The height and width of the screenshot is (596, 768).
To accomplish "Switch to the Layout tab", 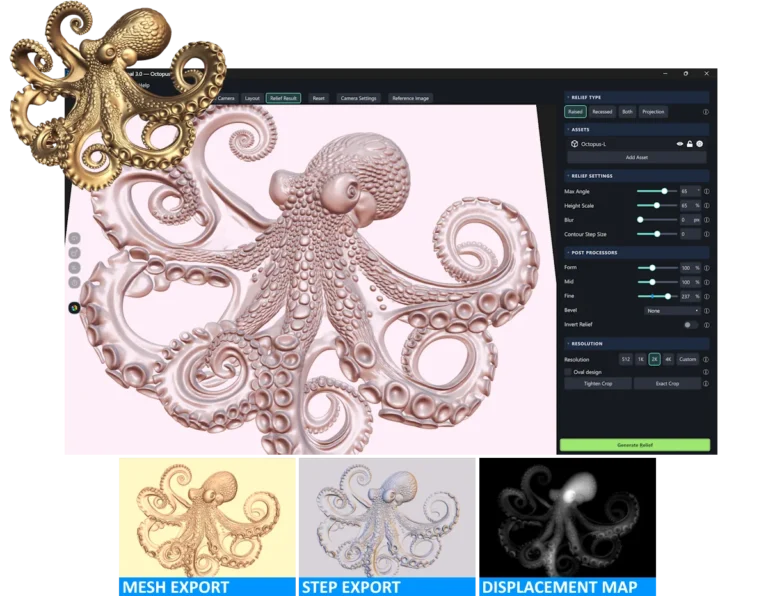I will point(252,98).
